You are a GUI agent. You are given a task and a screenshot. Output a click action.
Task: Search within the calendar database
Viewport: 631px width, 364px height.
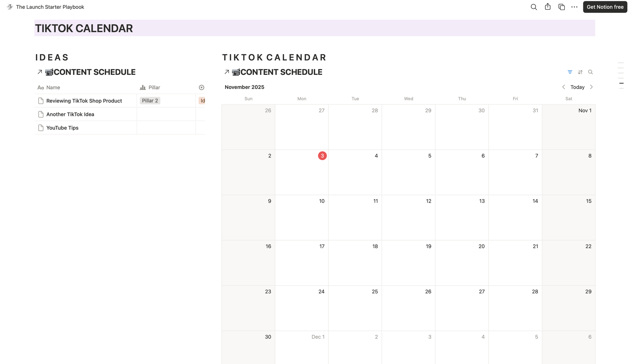[590, 72]
